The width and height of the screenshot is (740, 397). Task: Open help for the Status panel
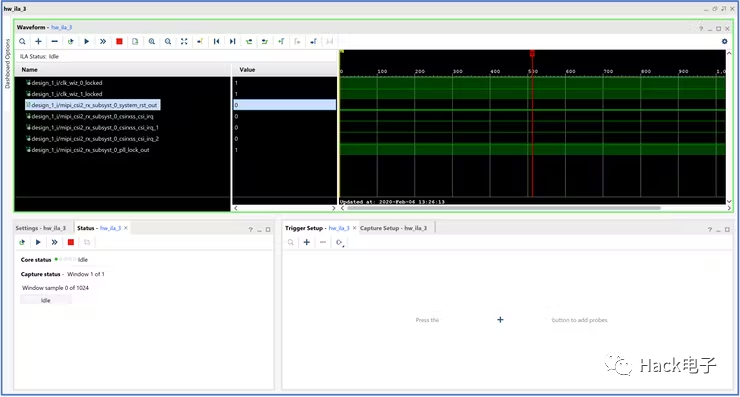(x=251, y=229)
